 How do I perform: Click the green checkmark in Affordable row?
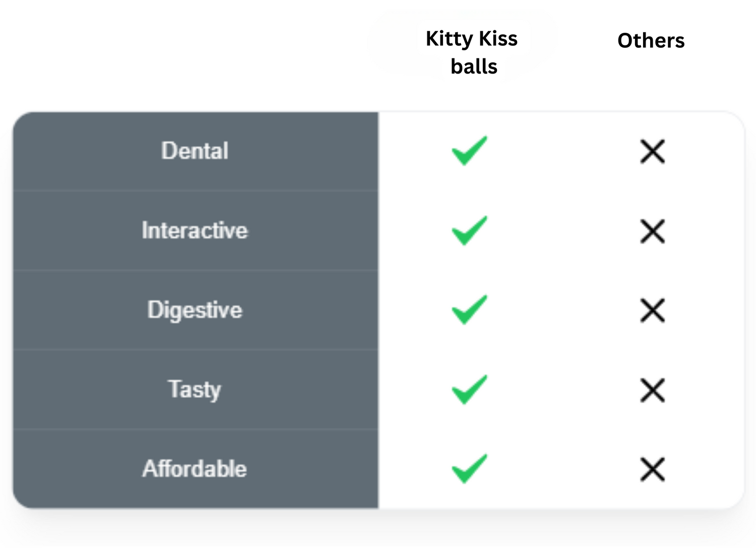469,468
